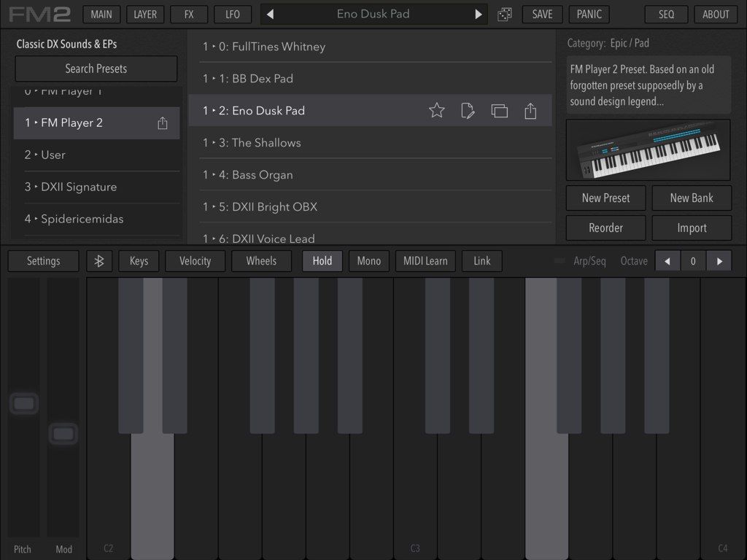Export Eno Dusk Pad with the share icon
Image resolution: width=747 pixels, height=560 pixels.
(x=530, y=110)
